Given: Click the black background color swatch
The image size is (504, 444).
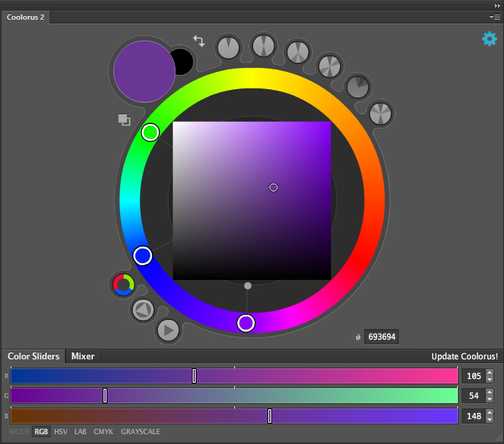Looking at the screenshot, I should (183, 61).
